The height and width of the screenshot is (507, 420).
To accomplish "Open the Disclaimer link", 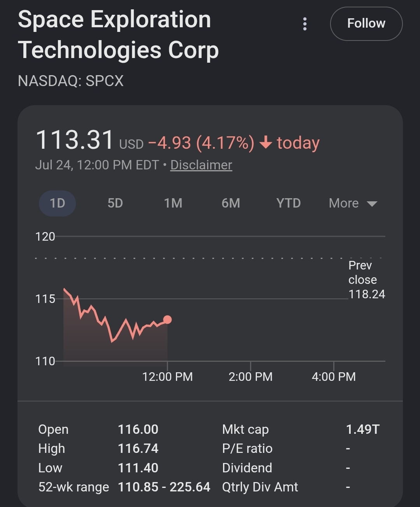I will pyautogui.click(x=201, y=165).
